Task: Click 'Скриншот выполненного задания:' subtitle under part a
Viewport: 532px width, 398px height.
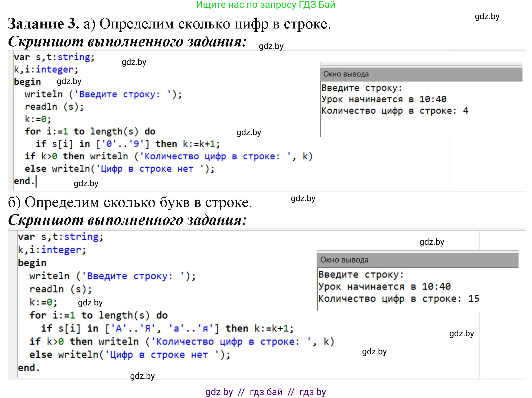Action: coord(128,41)
